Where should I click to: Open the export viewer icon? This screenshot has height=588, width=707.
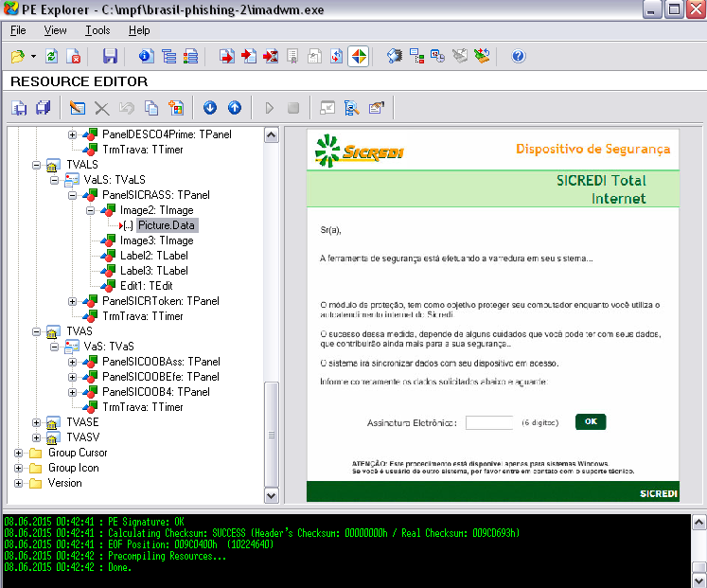pyautogui.click(x=227, y=57)
